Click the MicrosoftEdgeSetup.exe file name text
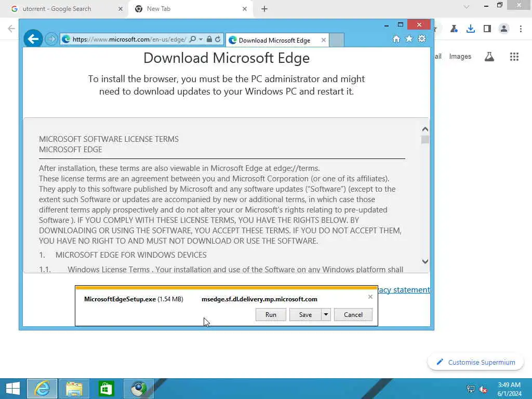 point(120,299)
